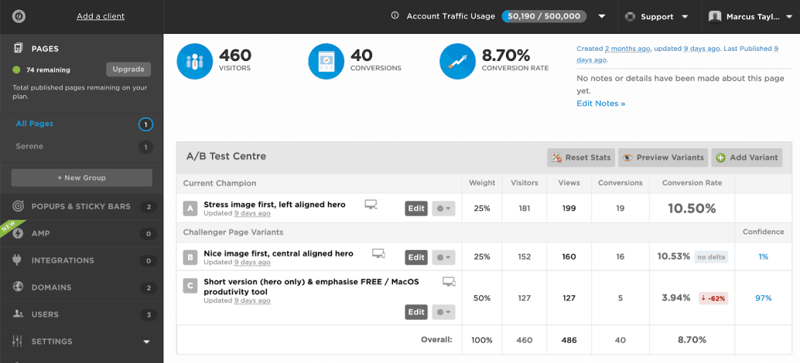The width and height of the screenshot is (800, 363).
Task: Expand the Settings sidebar arrow
Action: pyautogui.click(x=146, y=342)
